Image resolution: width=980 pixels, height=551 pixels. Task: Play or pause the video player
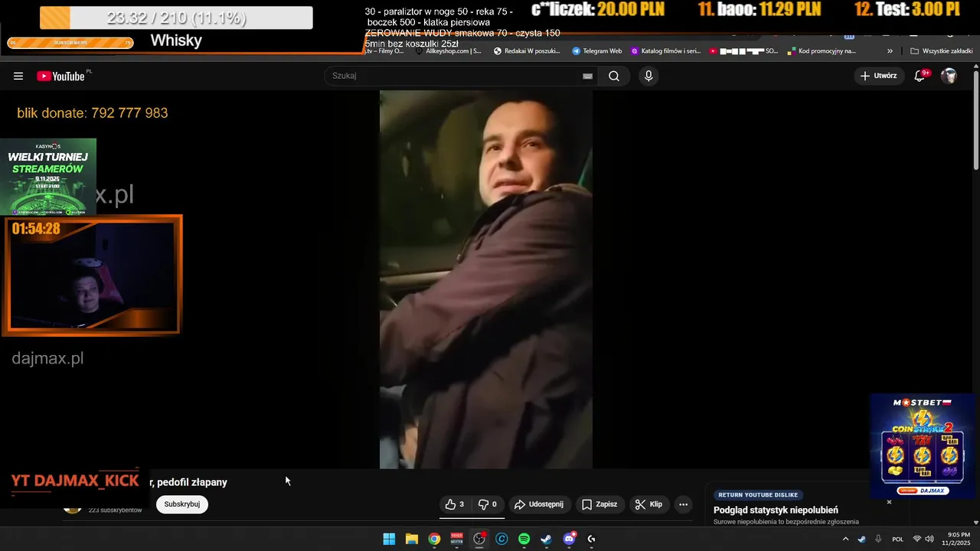(486, 279)
